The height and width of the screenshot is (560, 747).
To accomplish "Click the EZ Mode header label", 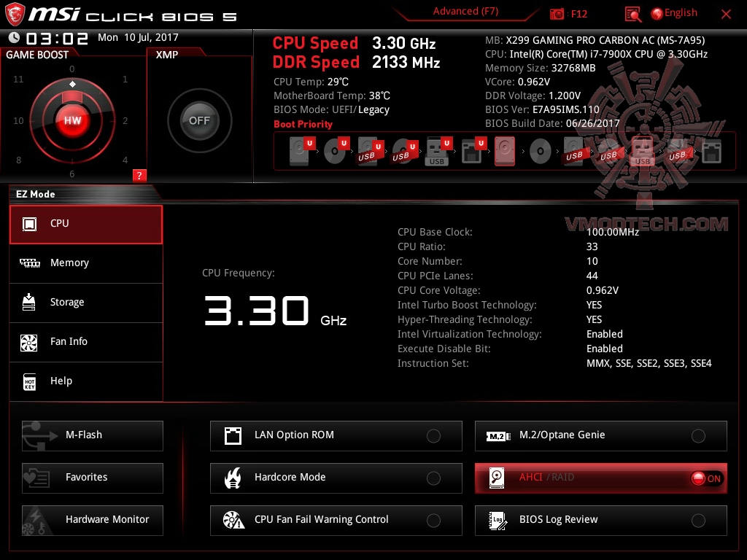I will [35, 194].
